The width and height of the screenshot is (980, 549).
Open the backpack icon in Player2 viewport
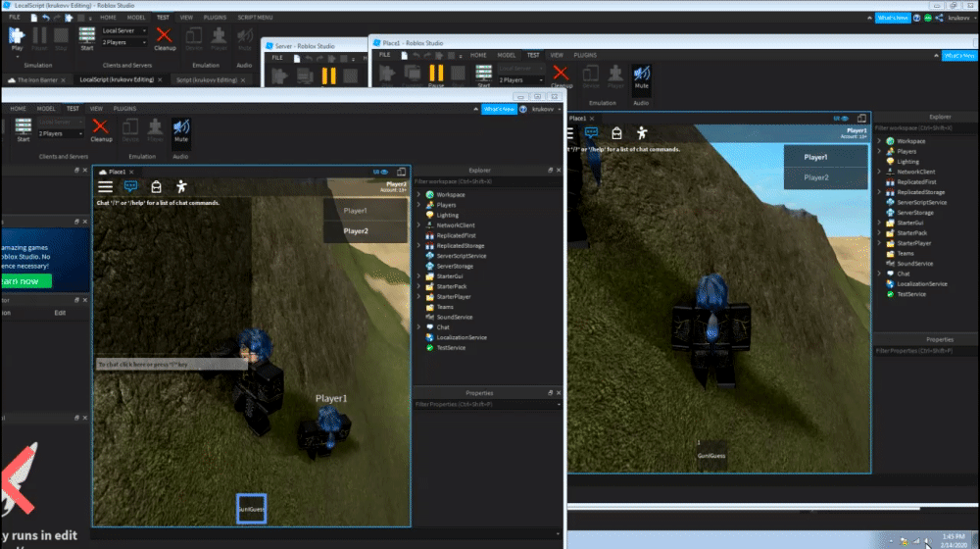(156, 186)
